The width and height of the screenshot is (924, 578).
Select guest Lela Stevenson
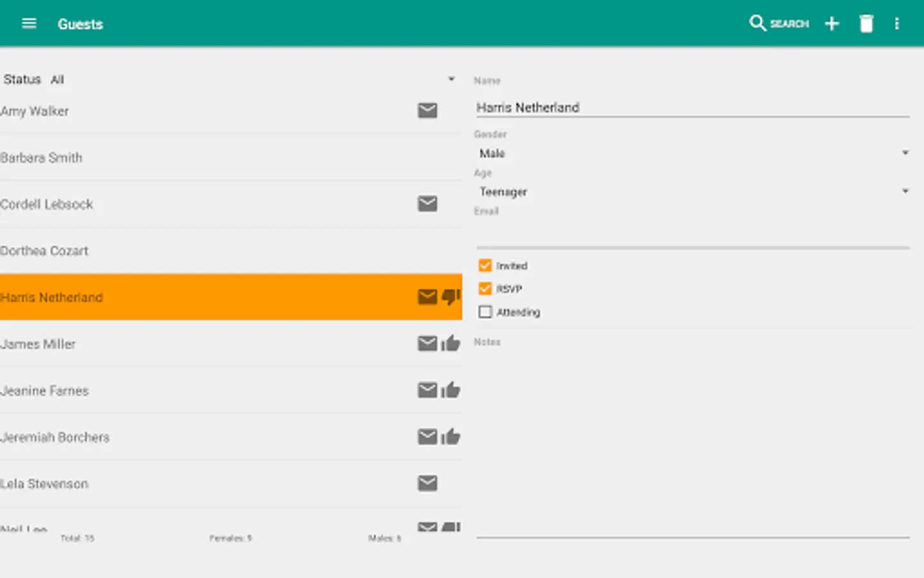pos(231,483)
